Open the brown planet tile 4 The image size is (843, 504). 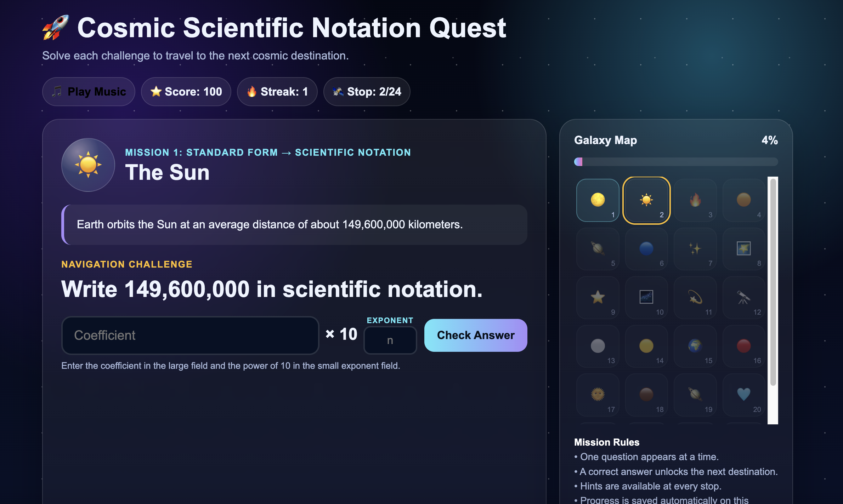pos(743,200)
